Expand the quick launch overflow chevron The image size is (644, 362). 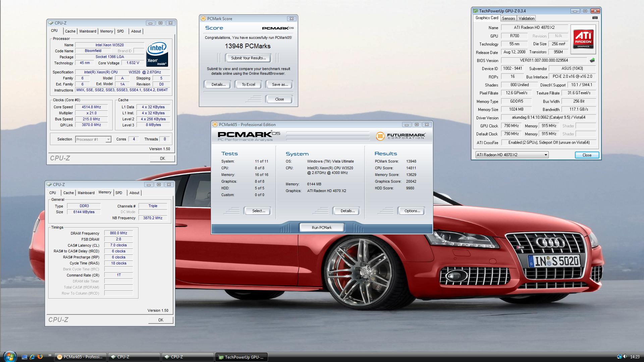click(50, 356)
